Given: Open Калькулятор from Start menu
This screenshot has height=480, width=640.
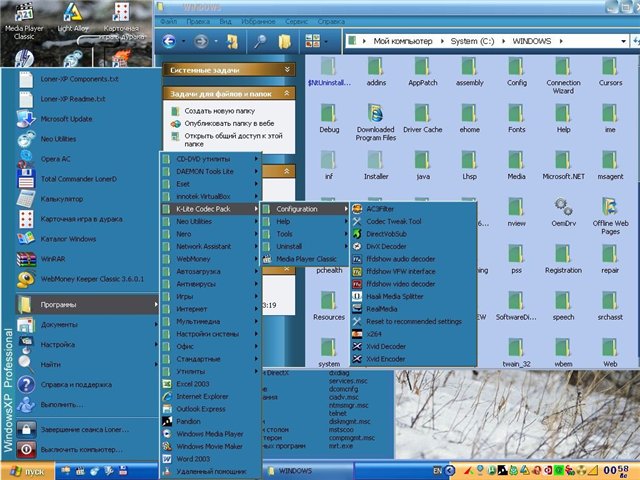Looking at the screenshot, I should click(87, 199).
